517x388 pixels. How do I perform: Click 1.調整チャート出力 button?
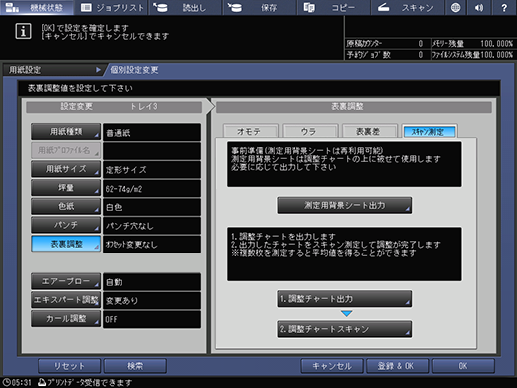344,299
